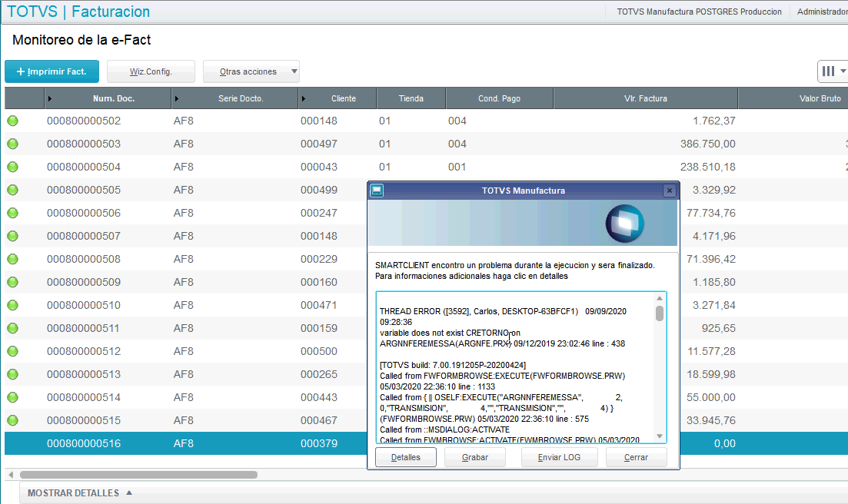Click the TOTVS Manufactura dialog title icon
The height and width of the screenshot is (504, 848).
coord(377,191)
